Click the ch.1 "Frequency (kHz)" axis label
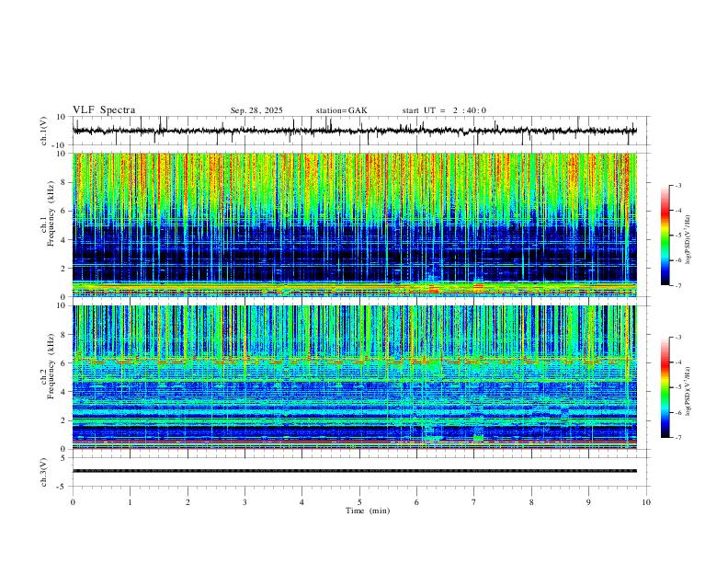This screenshot has height=563, width=728. coord(51,213)
